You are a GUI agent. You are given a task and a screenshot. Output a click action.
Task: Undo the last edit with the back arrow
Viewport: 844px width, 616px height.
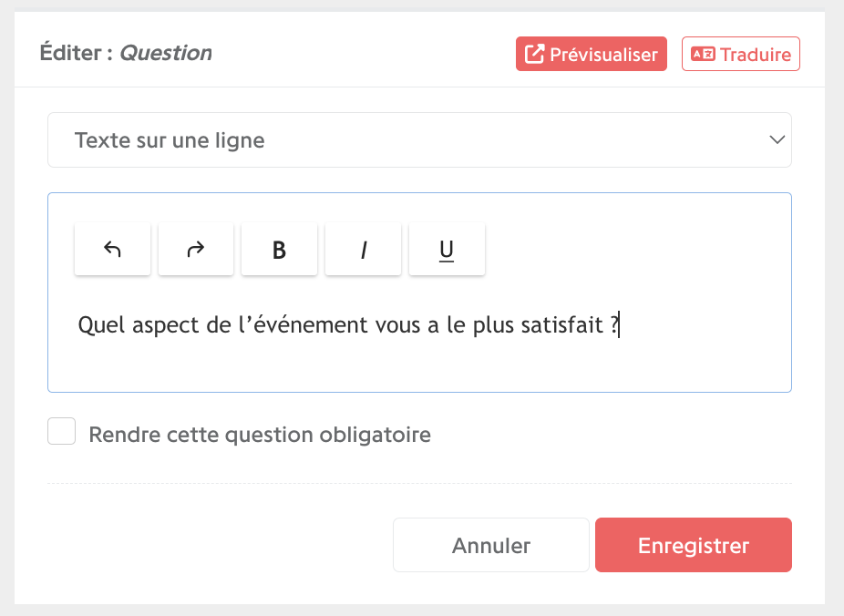(112, 249)
